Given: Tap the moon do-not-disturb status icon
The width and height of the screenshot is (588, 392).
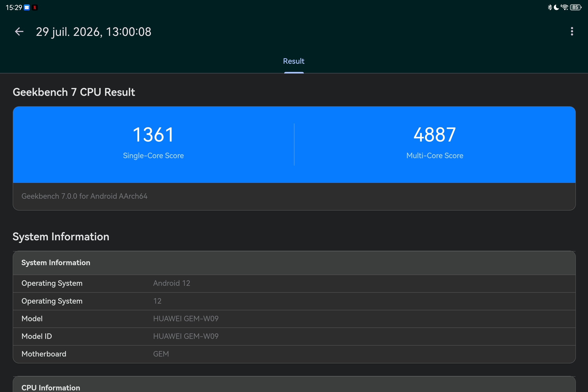Looking at the screenshot, I should (x=556, y=7).
